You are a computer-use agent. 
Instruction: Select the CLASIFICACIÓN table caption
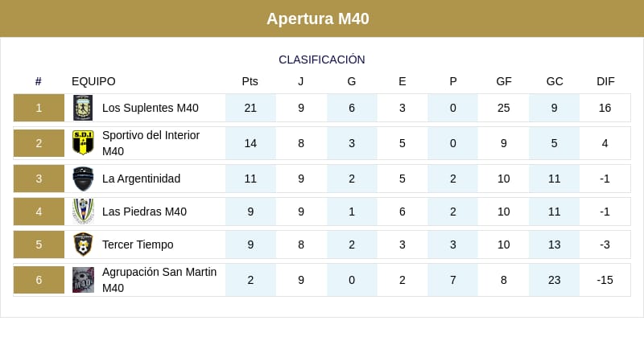coord(322,60)
